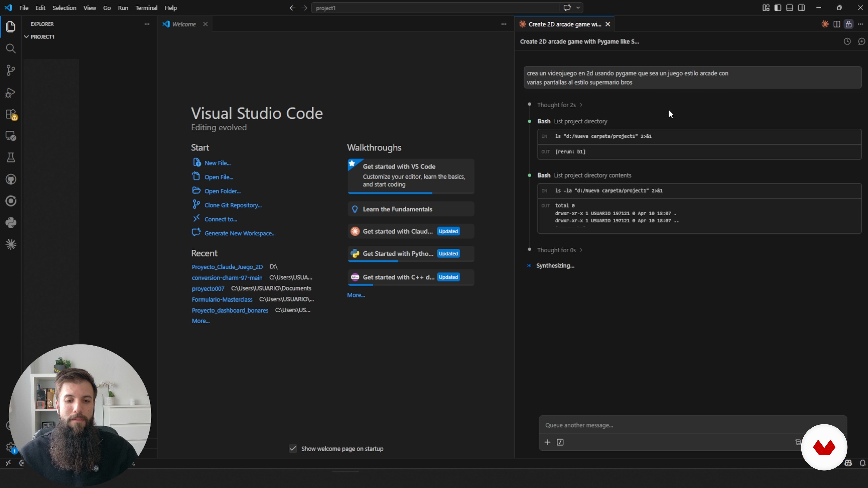868x488 pixels.
Task: Open Welcome editor group more actions
Action: [504, 24]
